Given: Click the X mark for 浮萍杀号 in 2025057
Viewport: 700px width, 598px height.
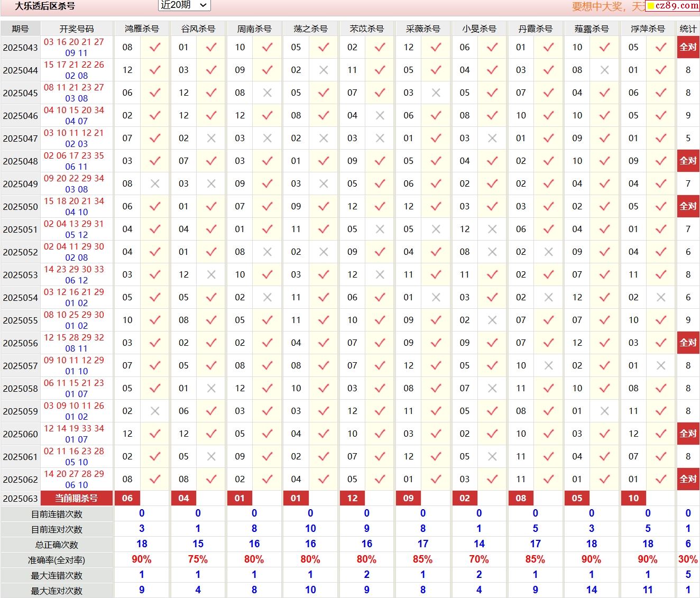Looking at the screenshot, I should tap(661, 365).
